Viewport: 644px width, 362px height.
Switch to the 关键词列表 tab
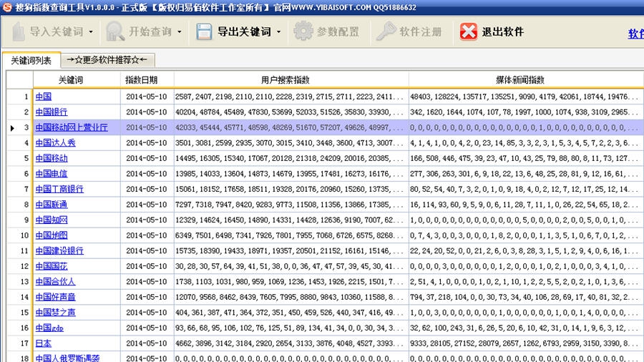31,61
